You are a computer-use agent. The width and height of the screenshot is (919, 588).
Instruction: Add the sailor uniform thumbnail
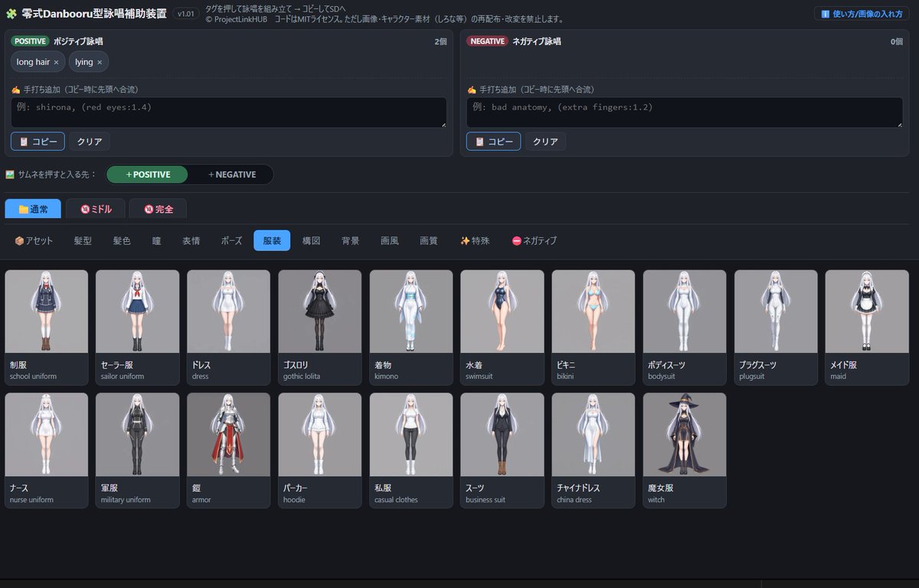[x=138, y=327]
